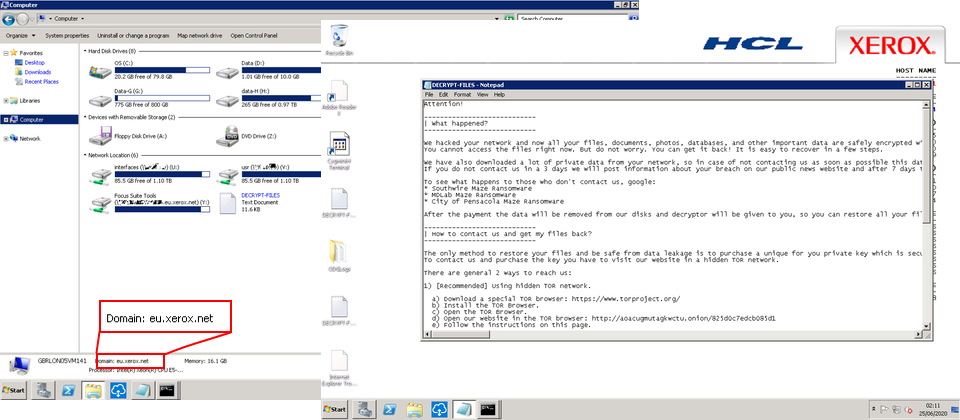Screen dimensions: 960x420
Task: Select DVD Drive (Z:)
Action: tap(247, 136)
